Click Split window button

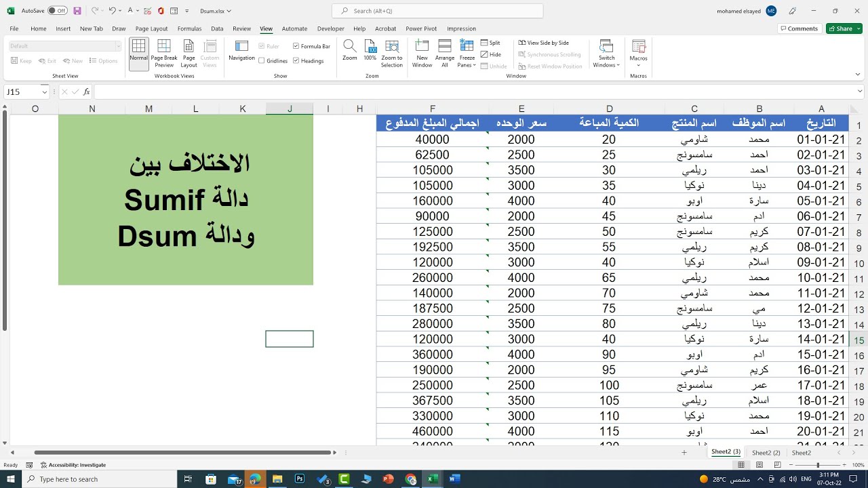tap(490, 43)
